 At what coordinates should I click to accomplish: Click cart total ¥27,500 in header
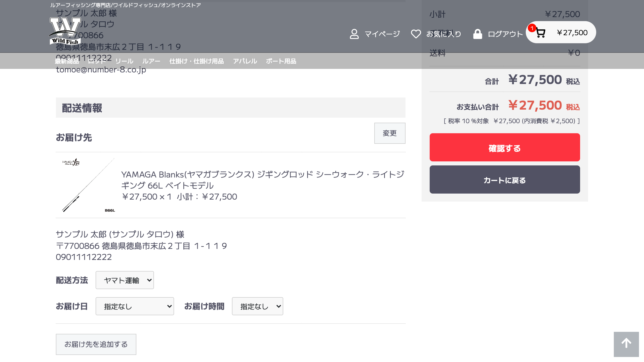click(572, 33)
